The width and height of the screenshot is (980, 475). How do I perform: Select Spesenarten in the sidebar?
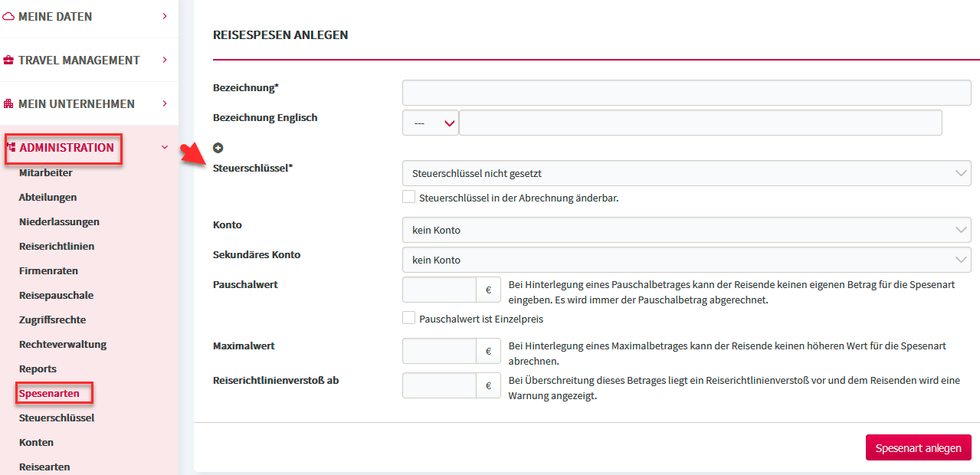pos(49,393)
